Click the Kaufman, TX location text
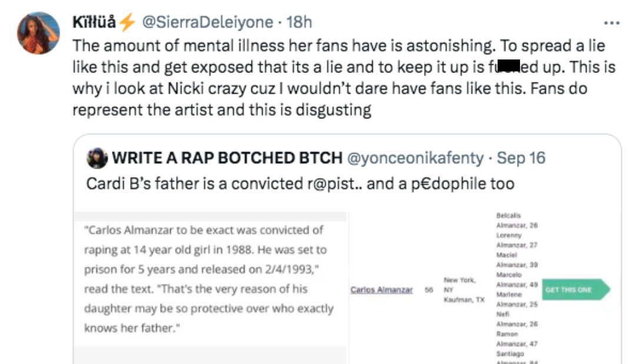The width and height of the screenshot is (636, 364). (464, 300)
